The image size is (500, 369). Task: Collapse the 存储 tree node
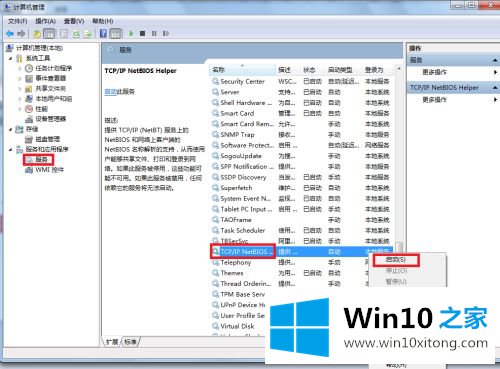pyautogui.click(x=11, y=129)
